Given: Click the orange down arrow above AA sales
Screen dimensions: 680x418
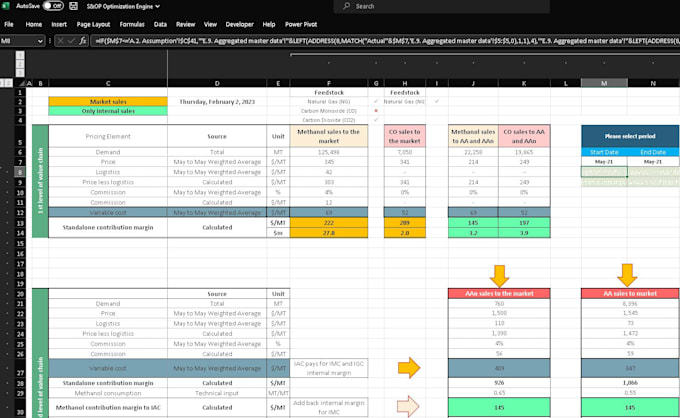Looking at the screenshot, I should coord(628,275).
